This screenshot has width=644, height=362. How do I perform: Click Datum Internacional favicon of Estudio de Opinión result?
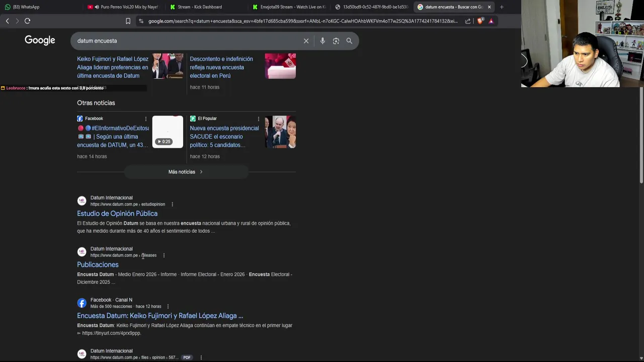82,201
